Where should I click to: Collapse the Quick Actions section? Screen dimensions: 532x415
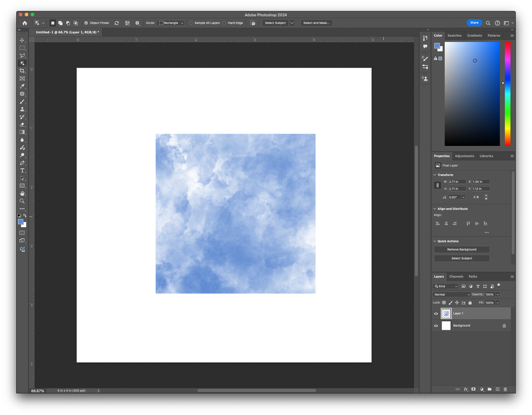tap(435, 241)
